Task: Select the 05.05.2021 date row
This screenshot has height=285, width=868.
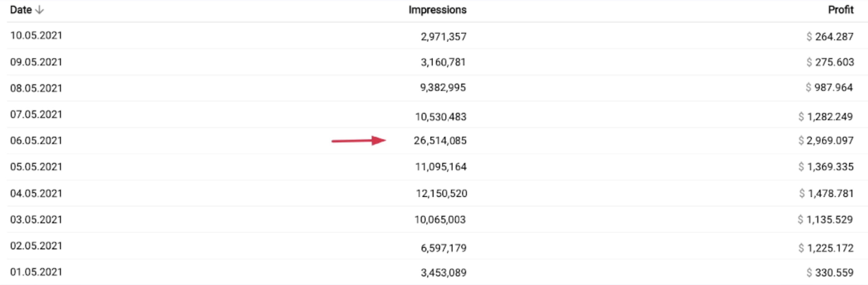Action: 36,167
